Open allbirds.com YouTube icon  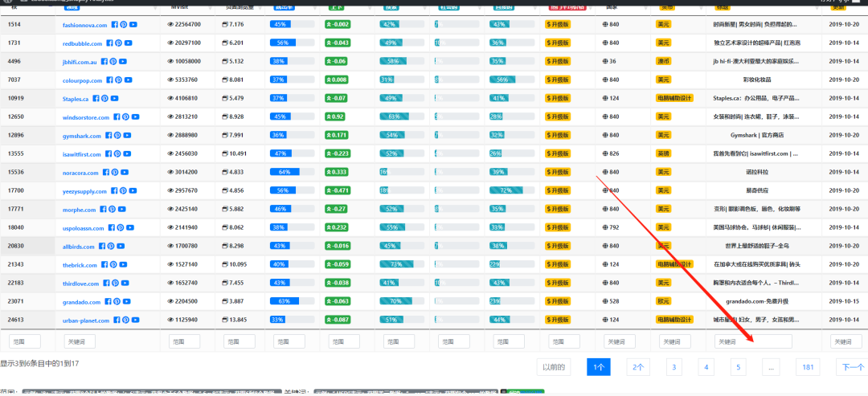coord(122,246)
